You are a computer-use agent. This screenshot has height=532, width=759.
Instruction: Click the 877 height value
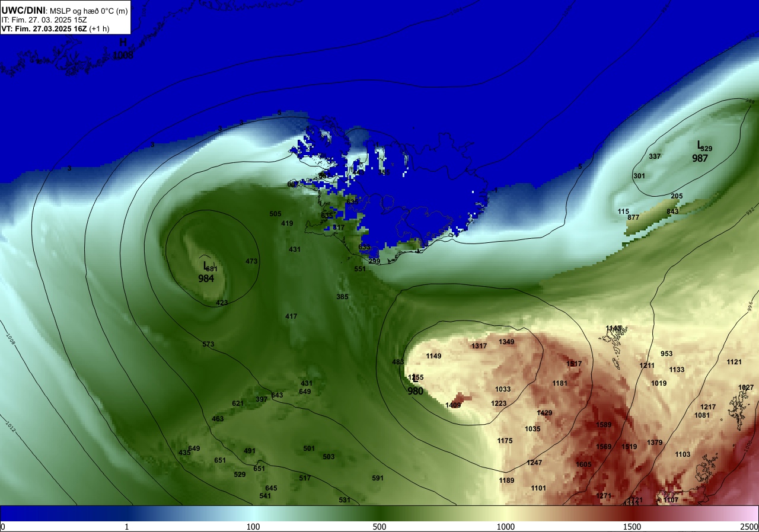[633, 217]
